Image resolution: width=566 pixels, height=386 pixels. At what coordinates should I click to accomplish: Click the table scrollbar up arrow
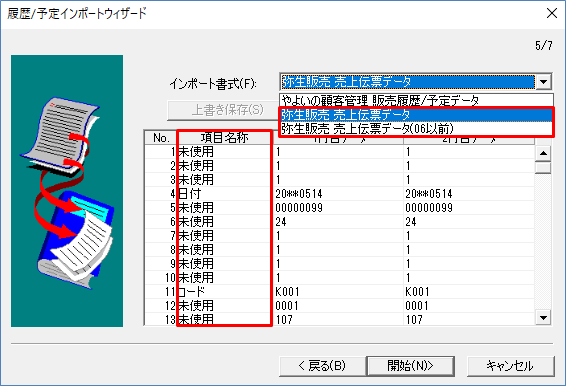(x=543, y=153)
